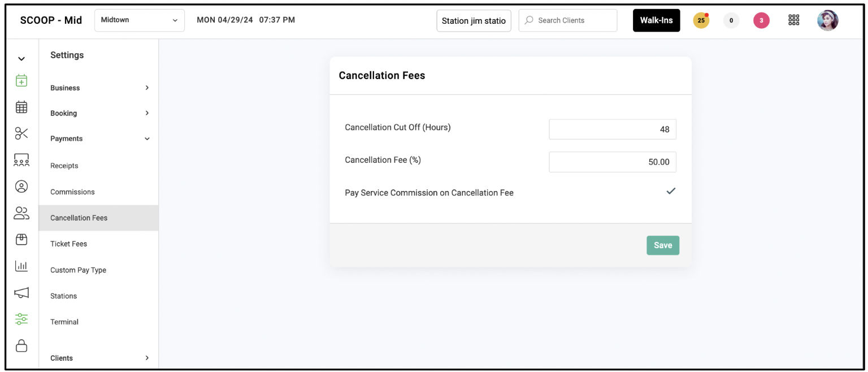Open the new appointment calendar-plus icon

click(x=21, y=80)
